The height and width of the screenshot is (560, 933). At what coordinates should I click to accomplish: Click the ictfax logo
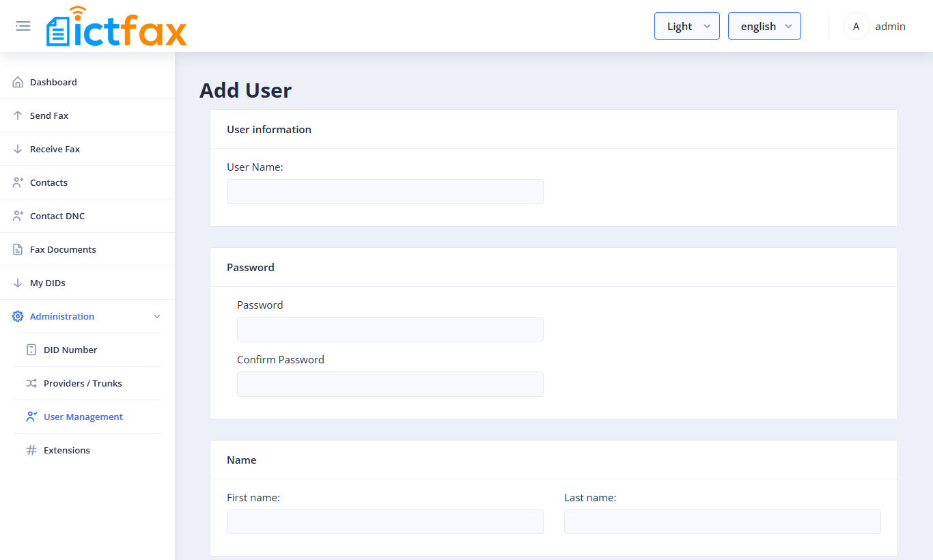117,27
